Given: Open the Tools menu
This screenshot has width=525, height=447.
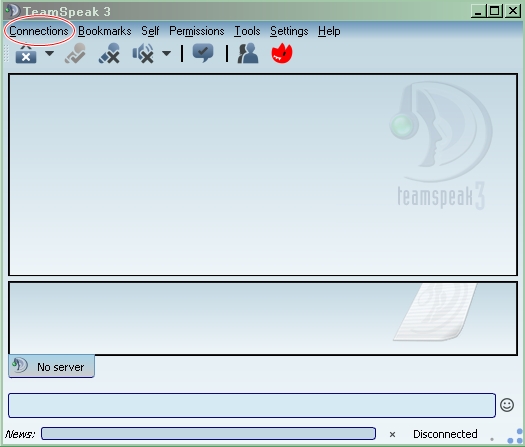Looking at the screenshot, I should coord(247,31).
